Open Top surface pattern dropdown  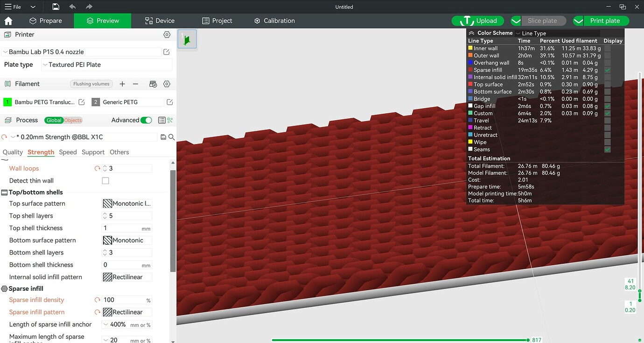pyautogui.click(x=127, y=204)
